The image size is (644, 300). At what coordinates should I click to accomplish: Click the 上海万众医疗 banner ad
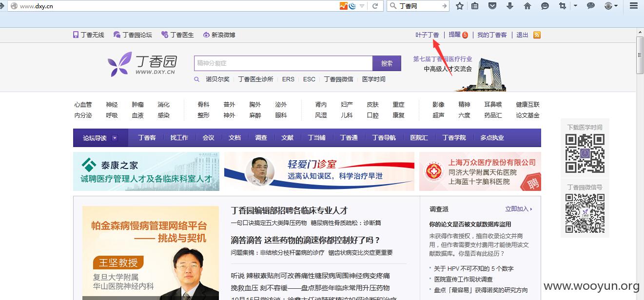[x=480, y=171]
